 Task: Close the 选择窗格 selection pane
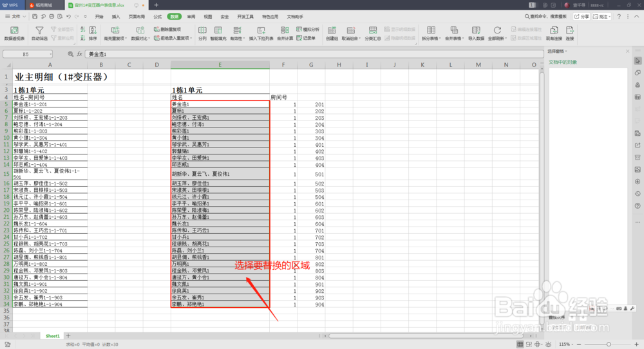(x=627, y=52)
